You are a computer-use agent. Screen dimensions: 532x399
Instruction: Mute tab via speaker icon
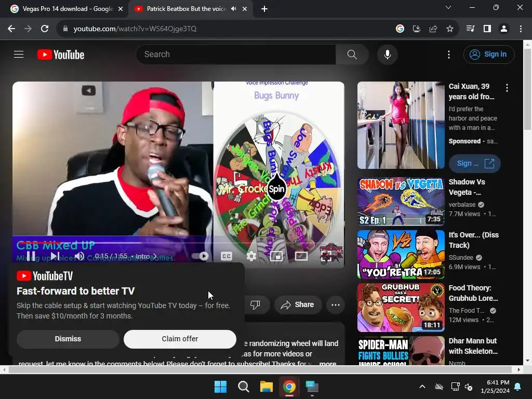(x=233, y=9)
